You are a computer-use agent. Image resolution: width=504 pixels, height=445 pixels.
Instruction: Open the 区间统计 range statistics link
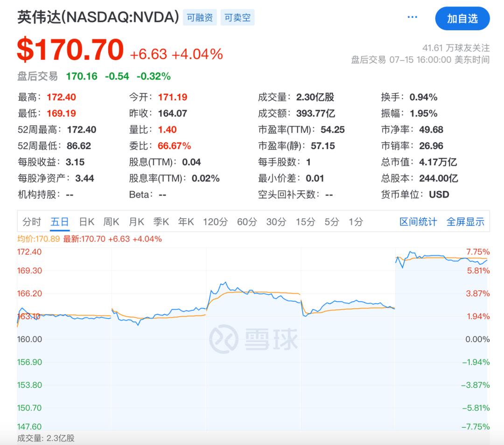pyautogui.click(x=418, y=222)
